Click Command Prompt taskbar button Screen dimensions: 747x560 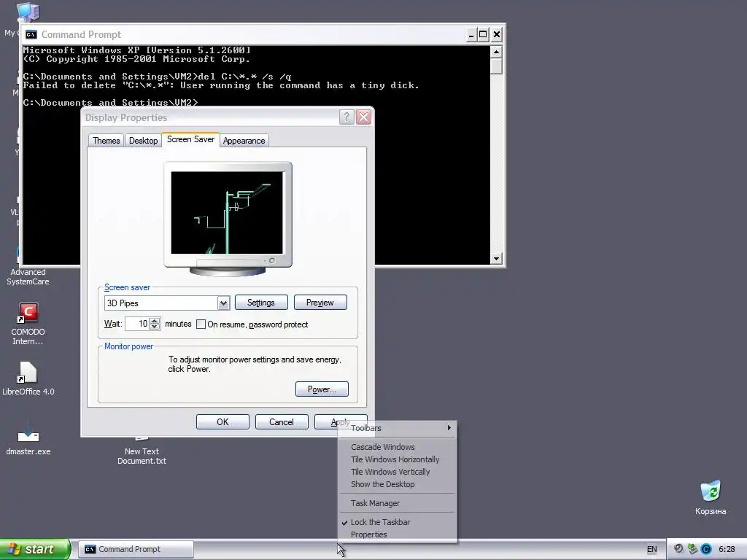pos(136,549)
